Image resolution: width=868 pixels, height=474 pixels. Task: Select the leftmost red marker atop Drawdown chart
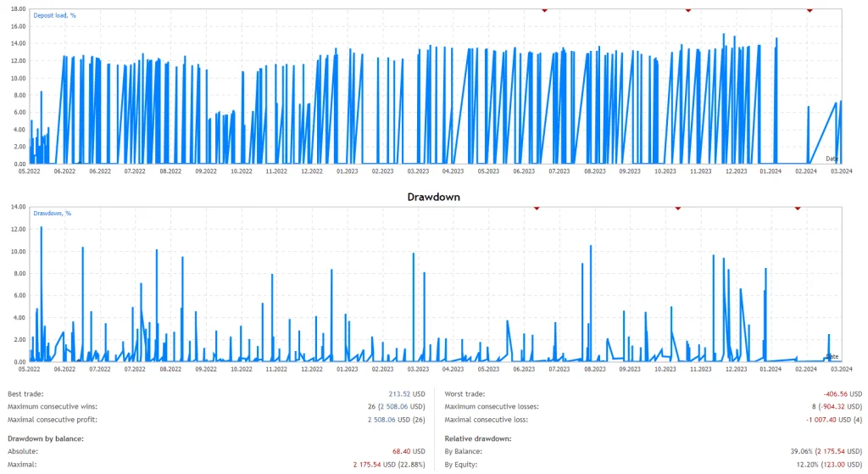click(536, 206)
